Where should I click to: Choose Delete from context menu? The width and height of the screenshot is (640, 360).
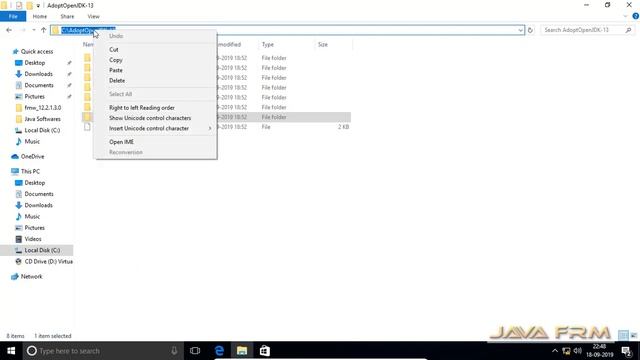coord(117,80)
